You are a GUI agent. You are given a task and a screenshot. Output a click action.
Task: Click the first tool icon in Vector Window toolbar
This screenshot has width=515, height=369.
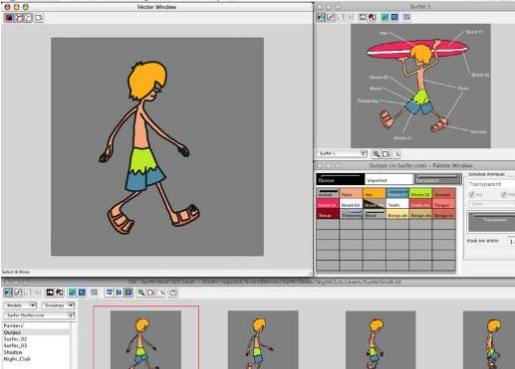pos(9,18)
